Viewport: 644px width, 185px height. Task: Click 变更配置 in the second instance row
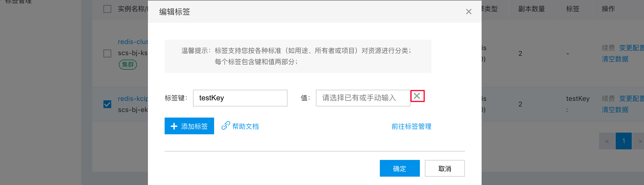click(x=631, y=99)
